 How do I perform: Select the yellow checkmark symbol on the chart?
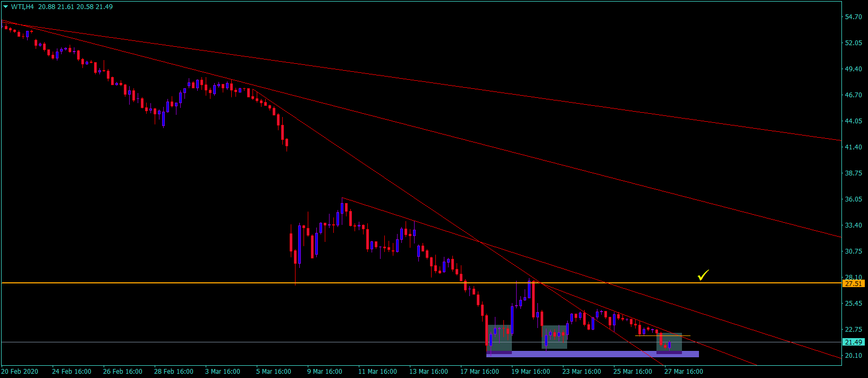coord(703,275)
